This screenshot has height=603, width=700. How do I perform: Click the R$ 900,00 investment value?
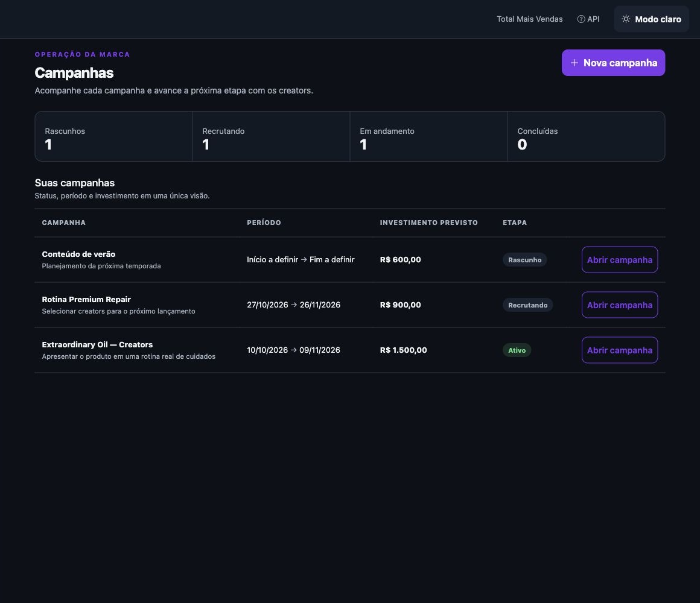401,305
